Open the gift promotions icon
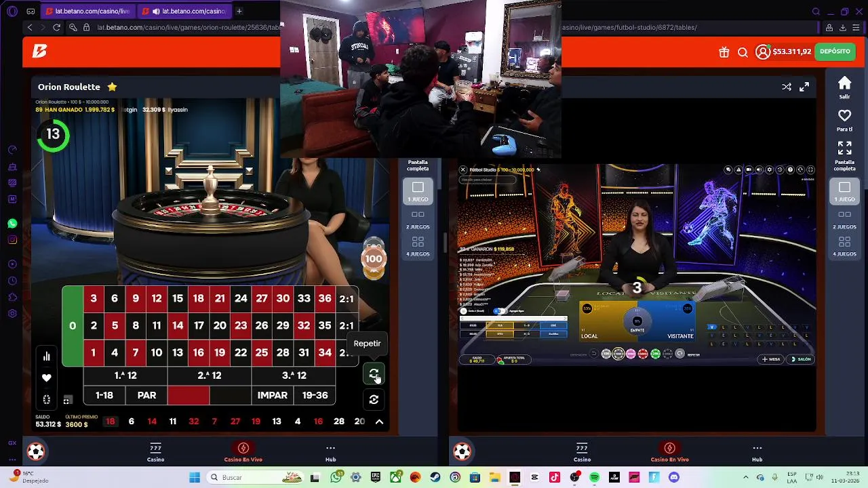 [724, 52]
